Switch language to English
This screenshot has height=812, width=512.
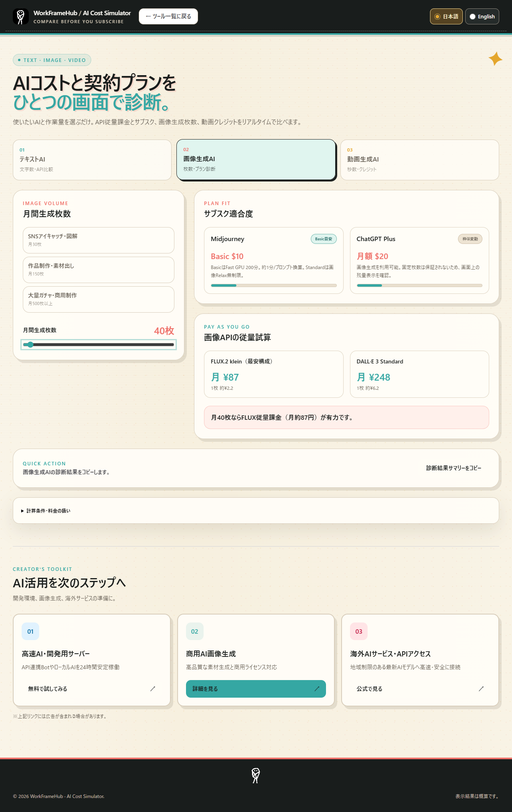[482, 16]
